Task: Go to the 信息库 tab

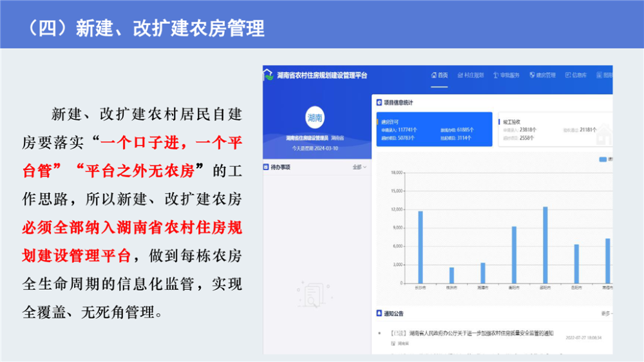Action: pyautogui.click(x=576, y=75)
